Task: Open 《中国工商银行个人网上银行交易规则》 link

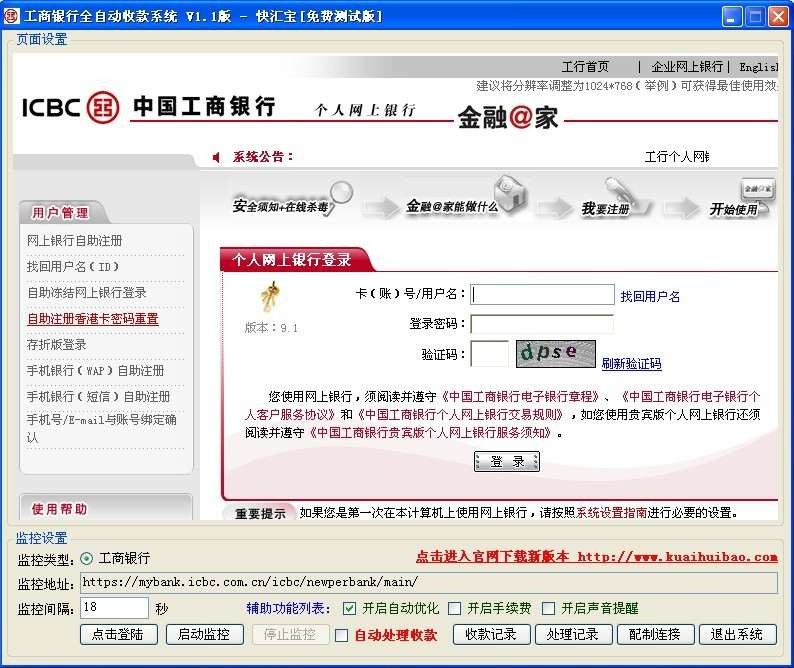Action: [x=460, y=414]
